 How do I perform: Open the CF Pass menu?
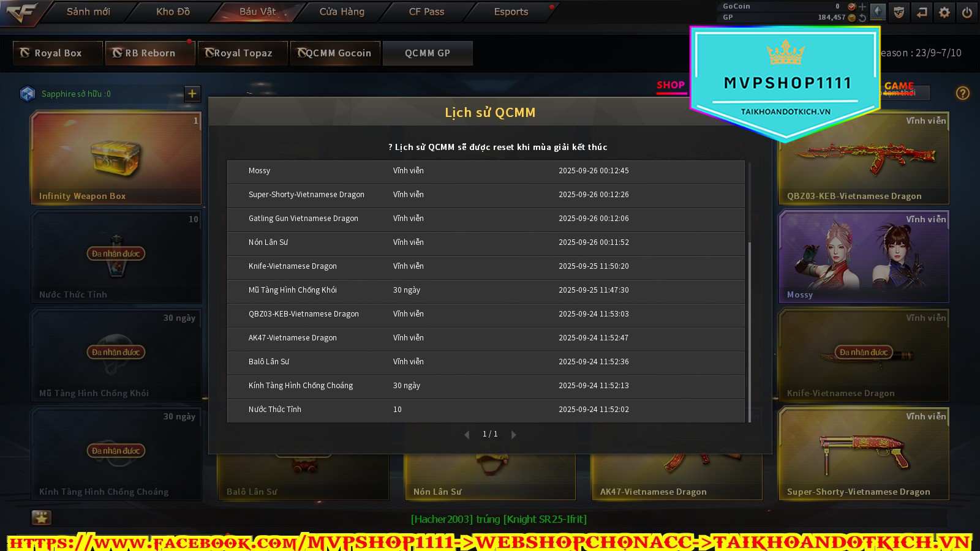tap(426, 12)
